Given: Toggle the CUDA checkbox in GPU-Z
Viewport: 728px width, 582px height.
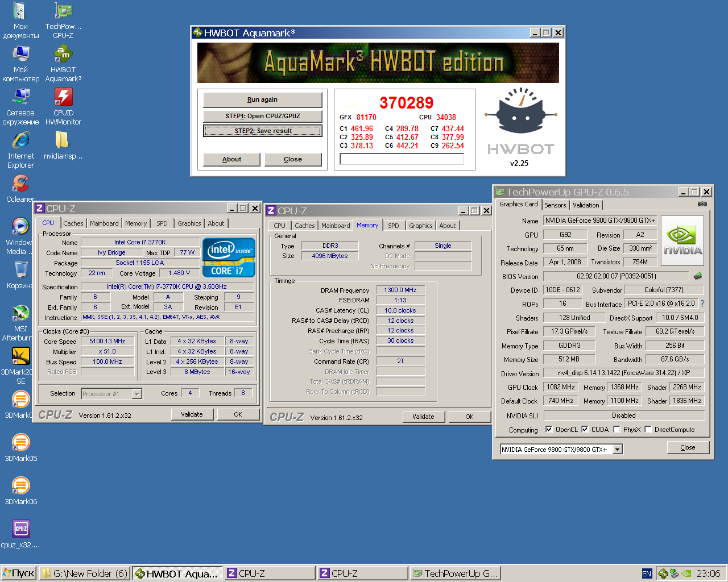Looking at the screenshot, I should (x=585, y=430).
